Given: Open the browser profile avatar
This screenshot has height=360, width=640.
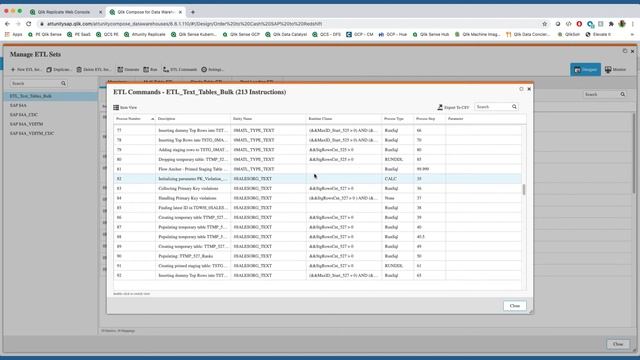Looking at the screenshot, I should pos(622,24).
